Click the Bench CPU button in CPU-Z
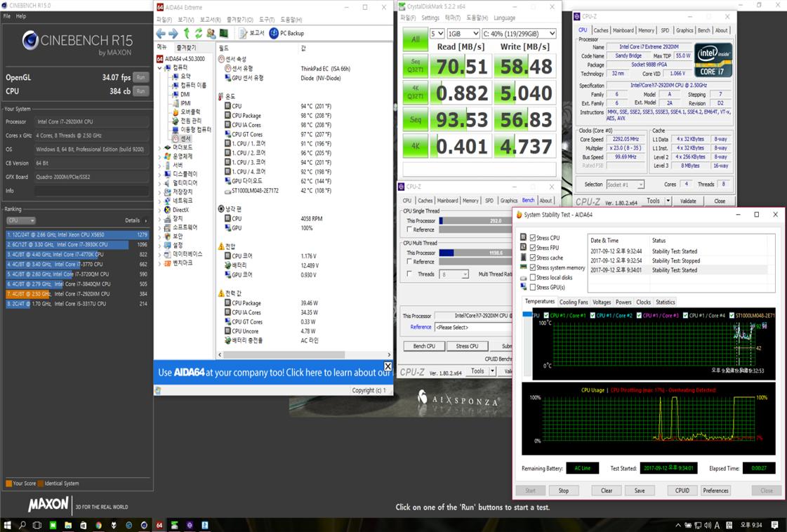Viewport: 787px width, 532px height. [424, 346]
